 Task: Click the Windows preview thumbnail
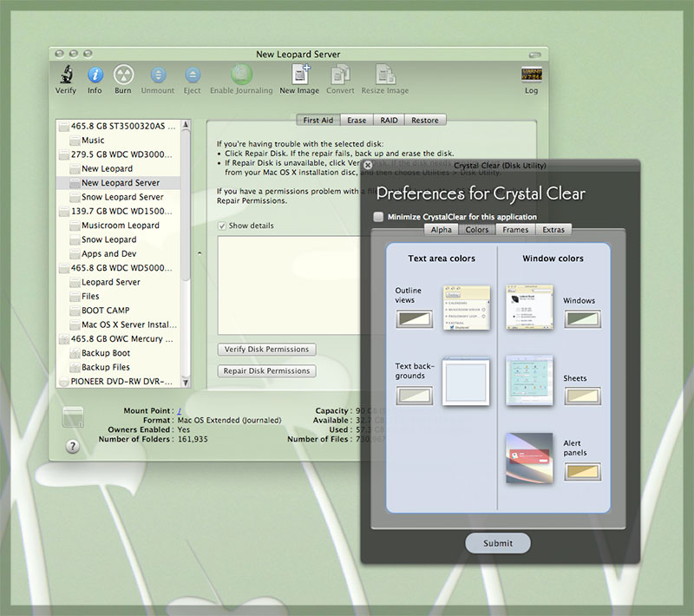click(529, 307)
